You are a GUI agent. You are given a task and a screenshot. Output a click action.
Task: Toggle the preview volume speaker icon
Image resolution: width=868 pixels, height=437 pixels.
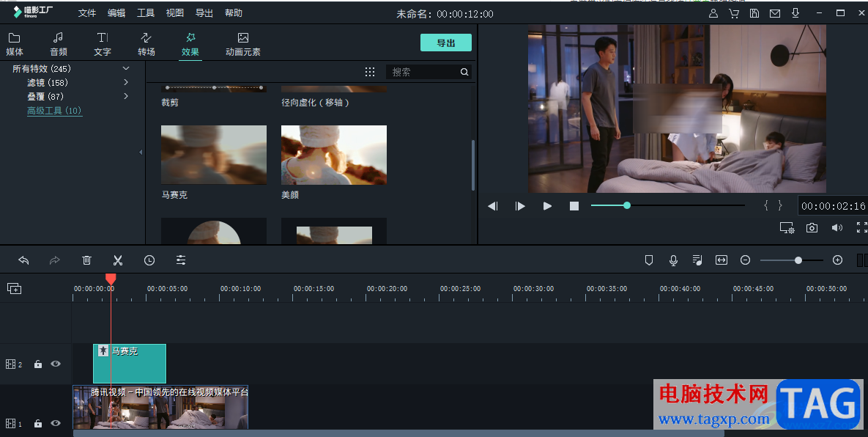pos(837,227)
